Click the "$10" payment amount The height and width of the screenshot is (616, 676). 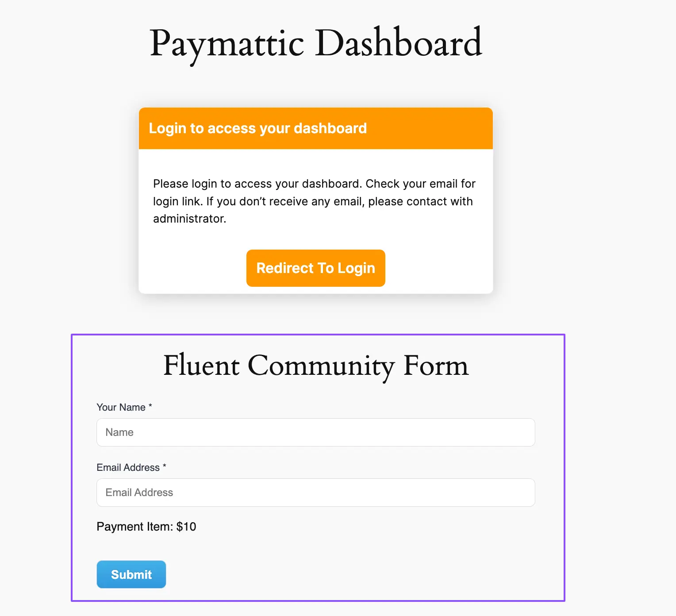(x=186, y=527)
